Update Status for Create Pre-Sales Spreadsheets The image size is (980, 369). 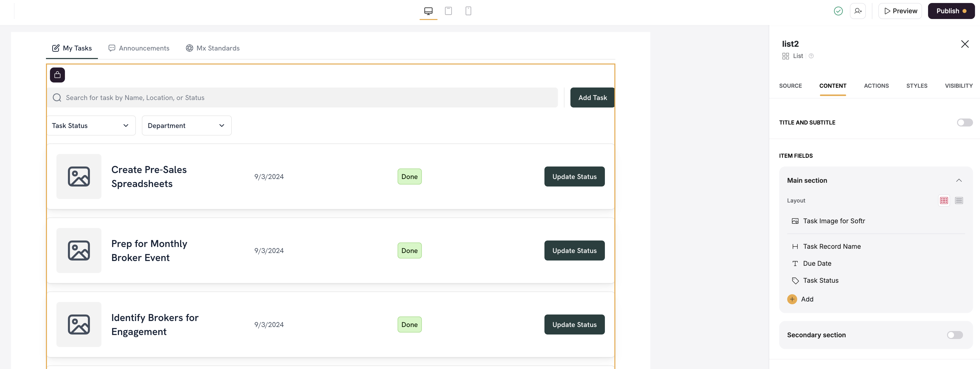tap(574, 176)
